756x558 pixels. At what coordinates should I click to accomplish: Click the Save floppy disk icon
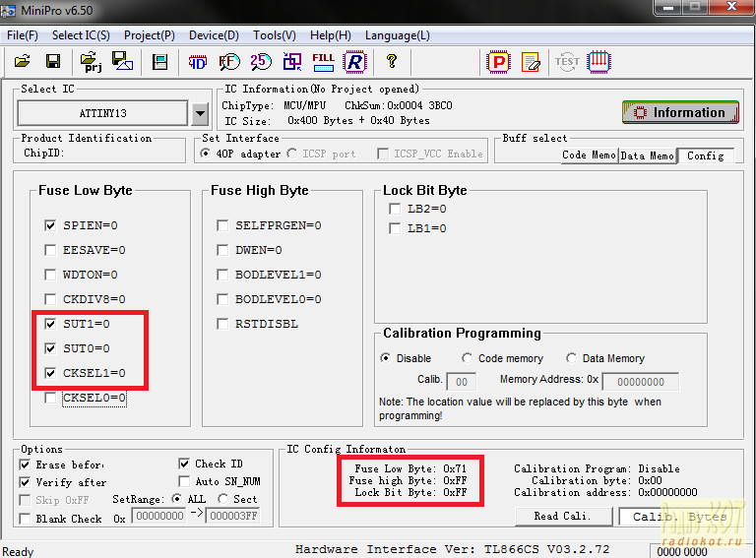pos(53,62)
